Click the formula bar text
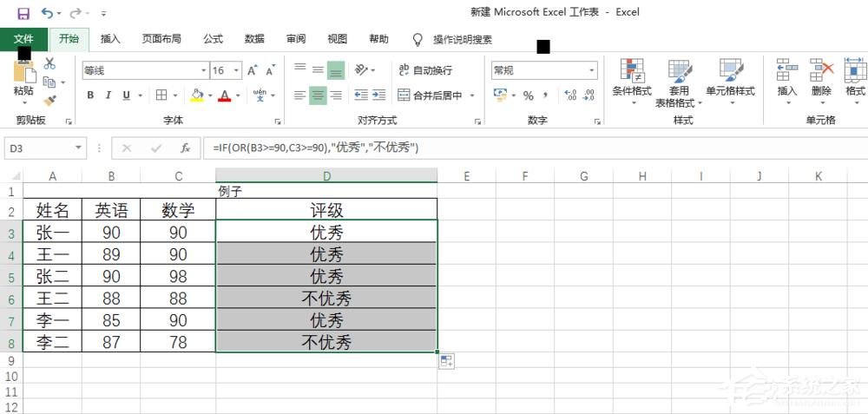This screenshot has height=414, width=868. pyautogui.click(x=316, y=148)
